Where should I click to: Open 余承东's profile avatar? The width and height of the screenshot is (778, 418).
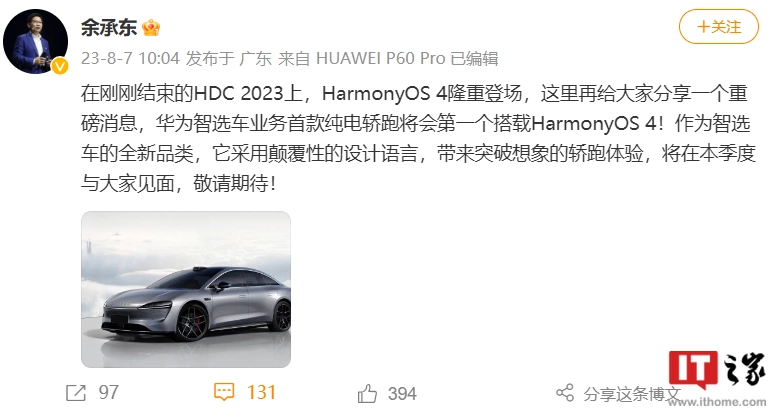35,41
